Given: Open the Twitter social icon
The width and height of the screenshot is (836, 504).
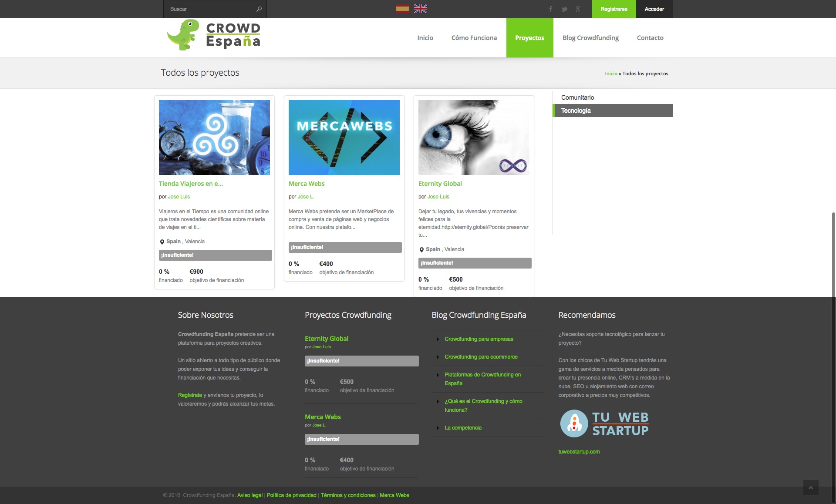Looking at the screenshot, I should [564, 9].
